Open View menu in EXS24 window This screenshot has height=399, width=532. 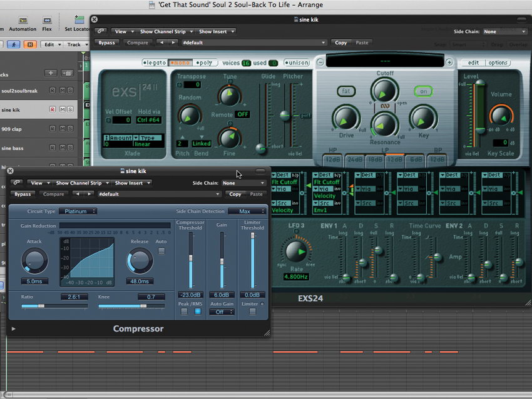pos(123,31)
